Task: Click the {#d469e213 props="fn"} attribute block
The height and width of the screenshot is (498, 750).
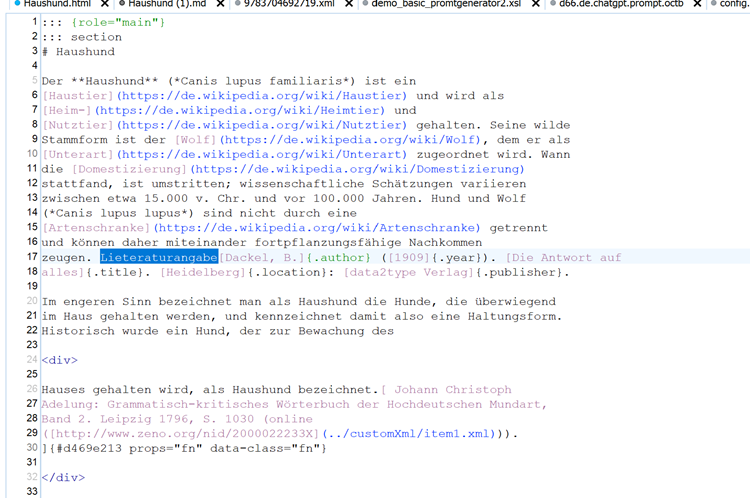Action: tap(188, 448)
